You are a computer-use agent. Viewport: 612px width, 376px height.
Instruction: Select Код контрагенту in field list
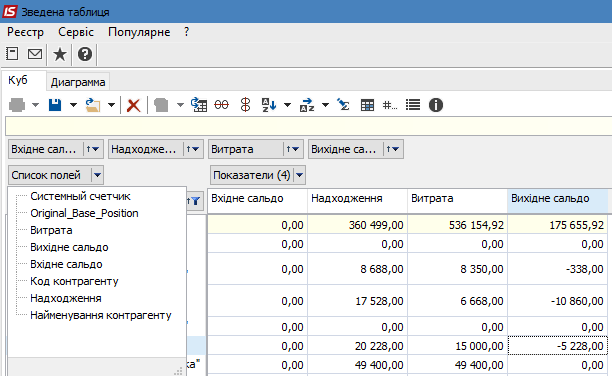74,281
